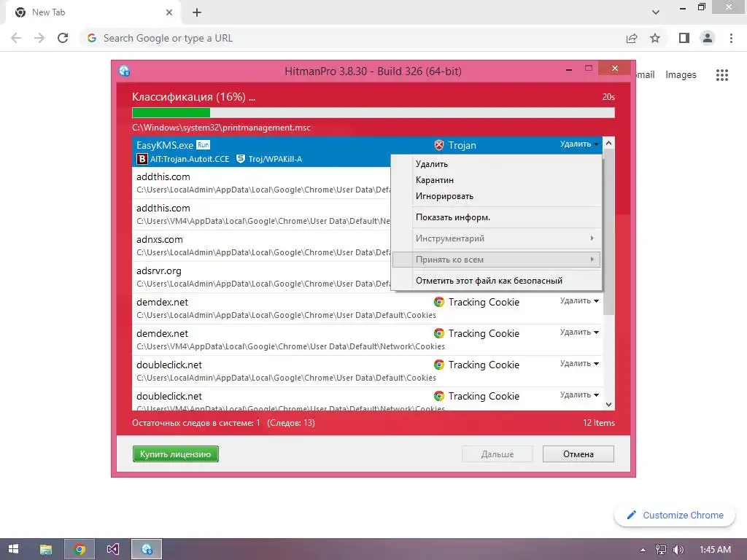Open Удалить dropdown for doubleclick.net VM4 row
This screenshot has height=560, width=747.
pos(579,394)
